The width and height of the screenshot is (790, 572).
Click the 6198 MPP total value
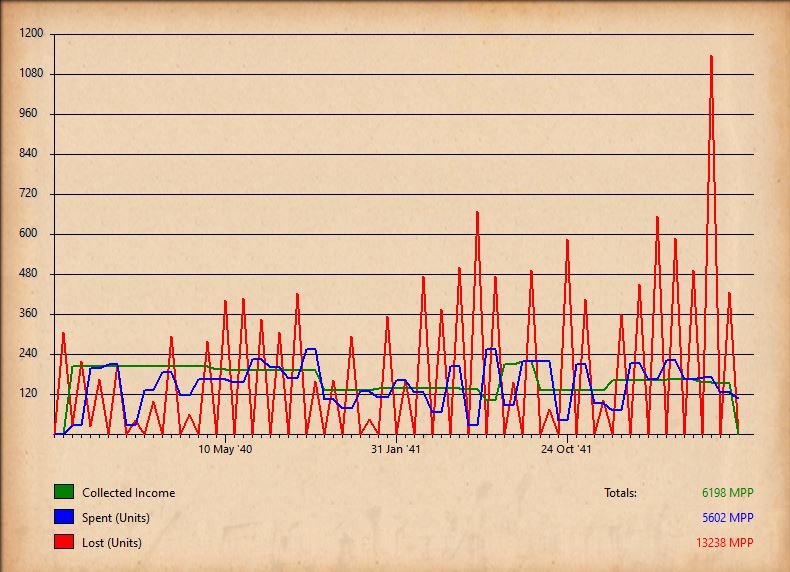[728, 493]
